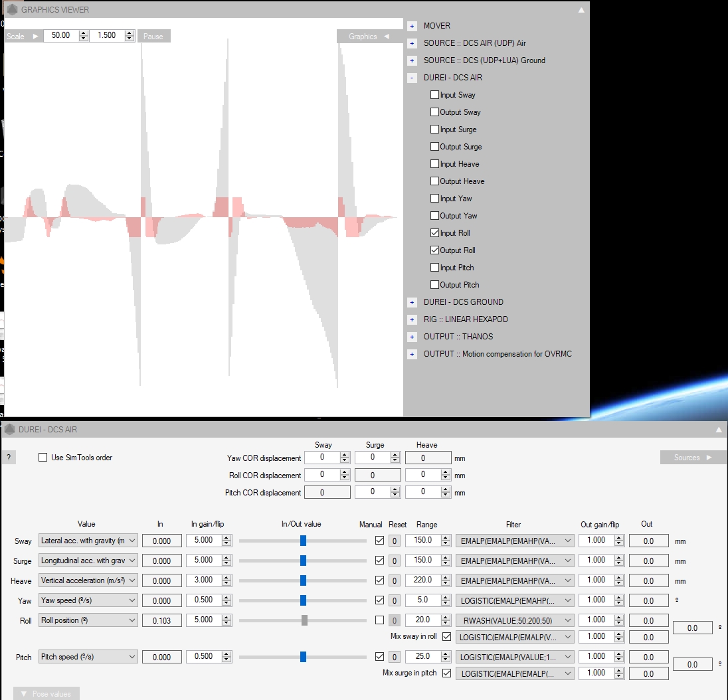Increase the first Scale value spinner

(83, 33)
